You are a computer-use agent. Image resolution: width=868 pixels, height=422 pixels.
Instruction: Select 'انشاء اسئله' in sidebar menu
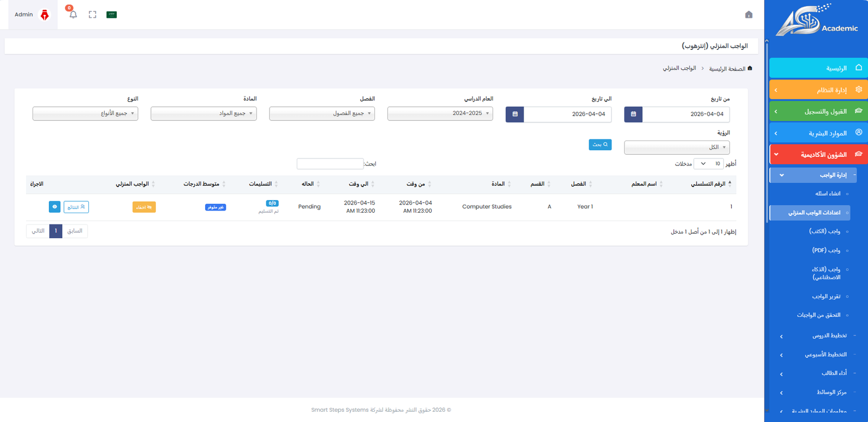[x=827, y=194]
